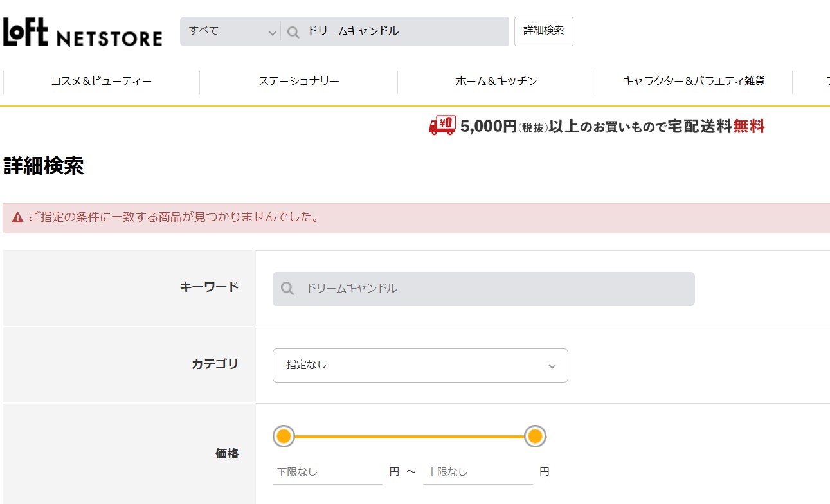Click the minimum price slider handle
The width and height of the screenshot is (830, 504).
tap(284, 437)
